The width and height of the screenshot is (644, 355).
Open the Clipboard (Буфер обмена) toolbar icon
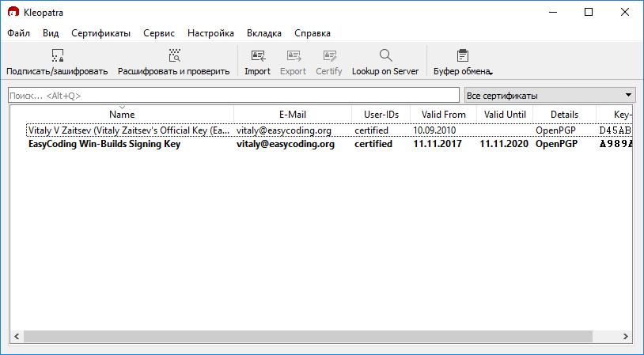pyautogui.click(x=463, y=55)
